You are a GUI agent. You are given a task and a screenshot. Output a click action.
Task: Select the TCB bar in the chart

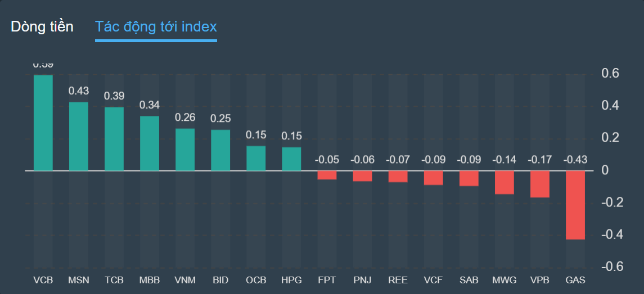click(x=114, y=139)
